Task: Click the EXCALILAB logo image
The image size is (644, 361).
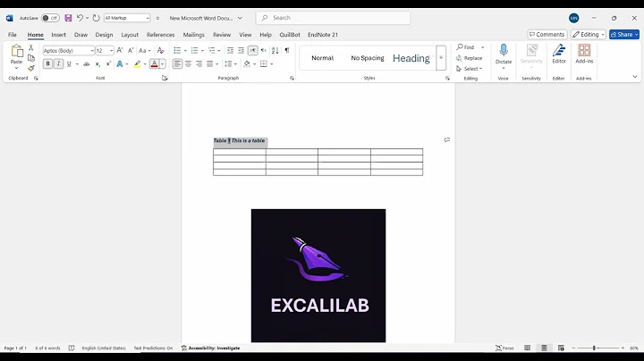Action: tap(318, 275)
